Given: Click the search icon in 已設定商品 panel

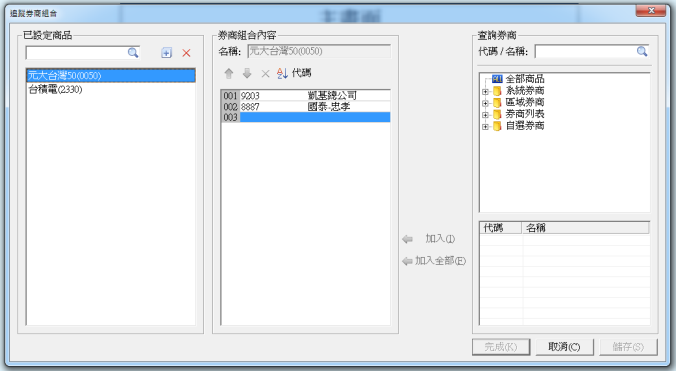Looking at the screenshot, I should (x=133, y=53).
